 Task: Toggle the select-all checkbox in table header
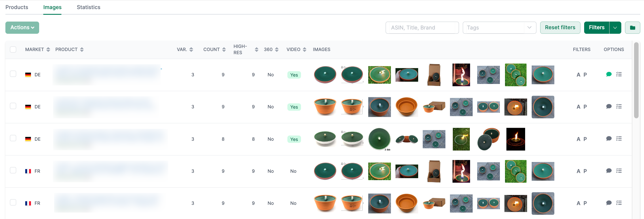click(x=13, y=49)
